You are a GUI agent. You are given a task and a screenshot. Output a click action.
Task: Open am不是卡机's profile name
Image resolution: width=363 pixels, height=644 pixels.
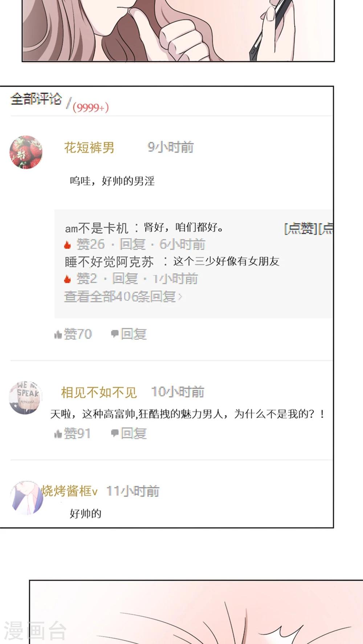click(x=97, y=228)
